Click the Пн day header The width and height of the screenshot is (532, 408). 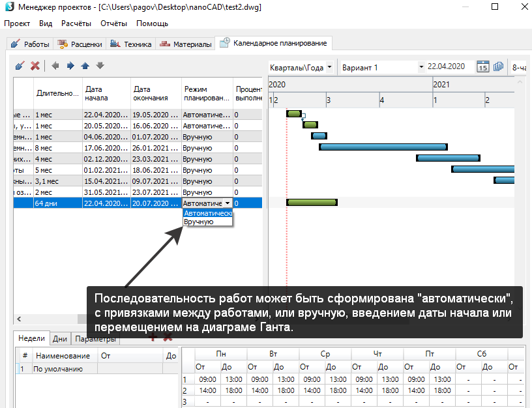coord(221,354)
